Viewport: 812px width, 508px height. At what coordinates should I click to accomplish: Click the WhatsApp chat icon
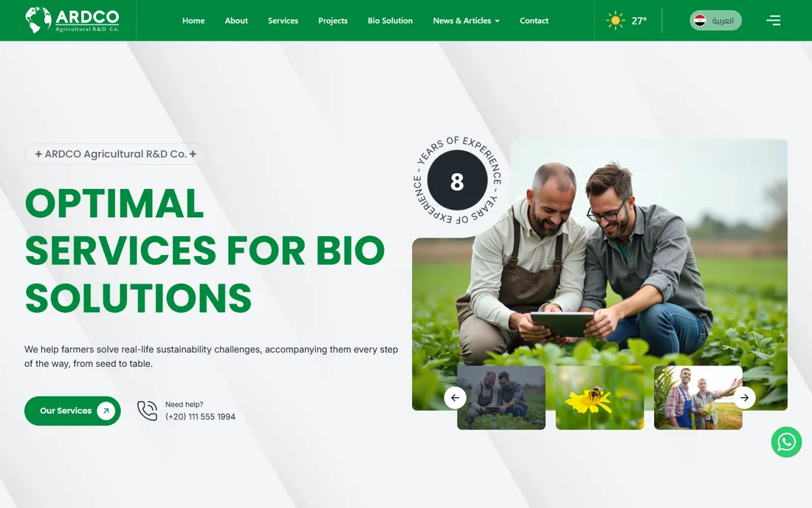pos(786,442)
